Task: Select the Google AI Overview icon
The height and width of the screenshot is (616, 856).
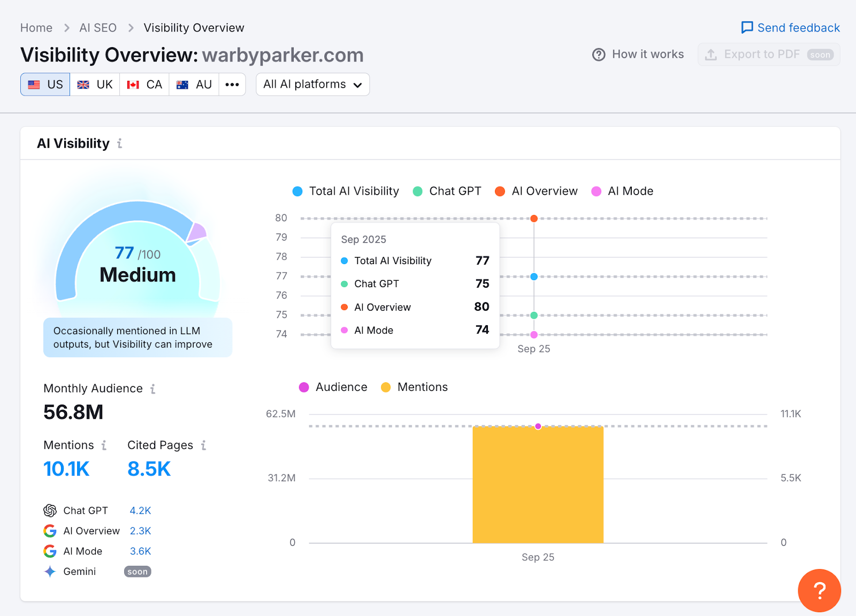Action: tap(49, 530)
